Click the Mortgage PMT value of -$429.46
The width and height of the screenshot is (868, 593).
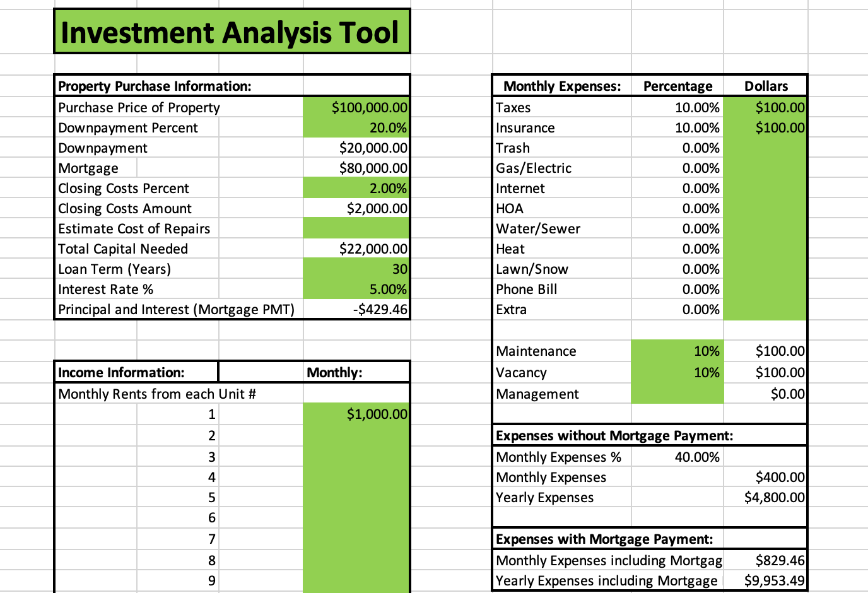[x=356, y=309]
